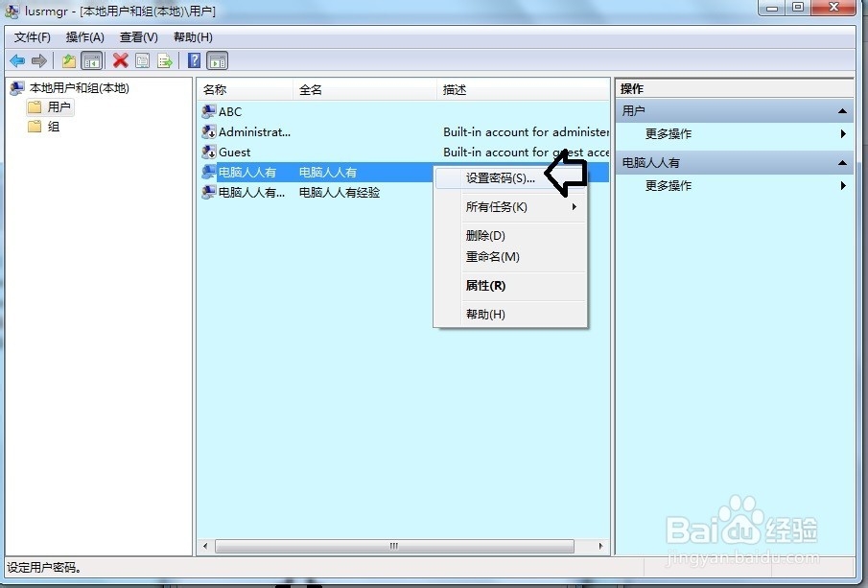Open the 文件(F) menu
868x588 pixels.
tap(32, 37)
